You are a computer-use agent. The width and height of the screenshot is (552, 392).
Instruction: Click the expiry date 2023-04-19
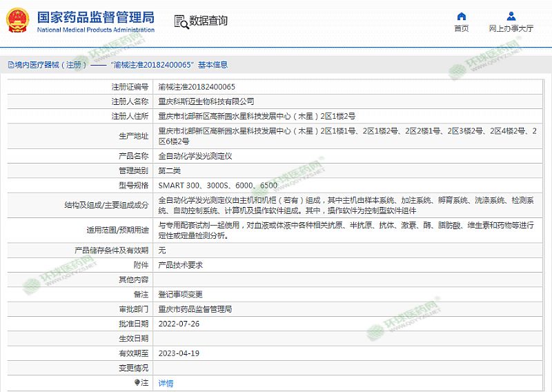coord(178,353)
